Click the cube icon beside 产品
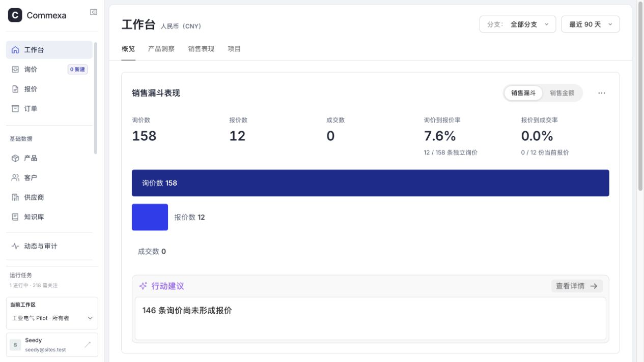The height and width of the screenshot is (362, 644). 15,158
